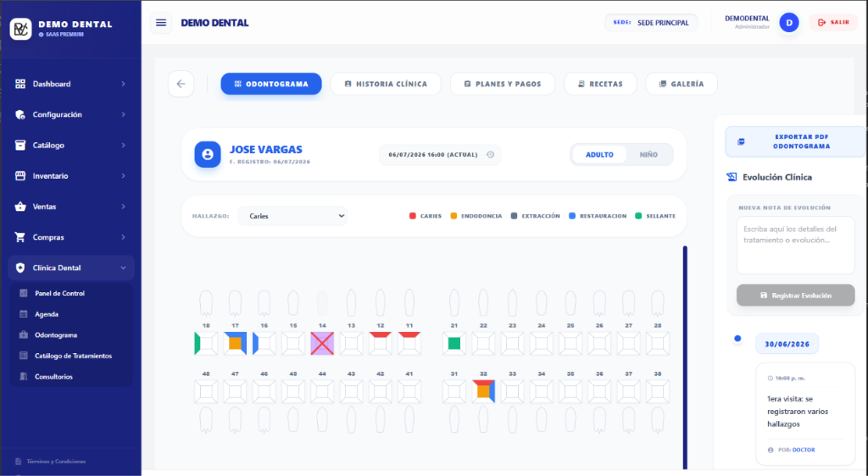Viewport: 868px width, 476px height.
Task: Expand the Inventario sidebar menu
Action: 71,176
